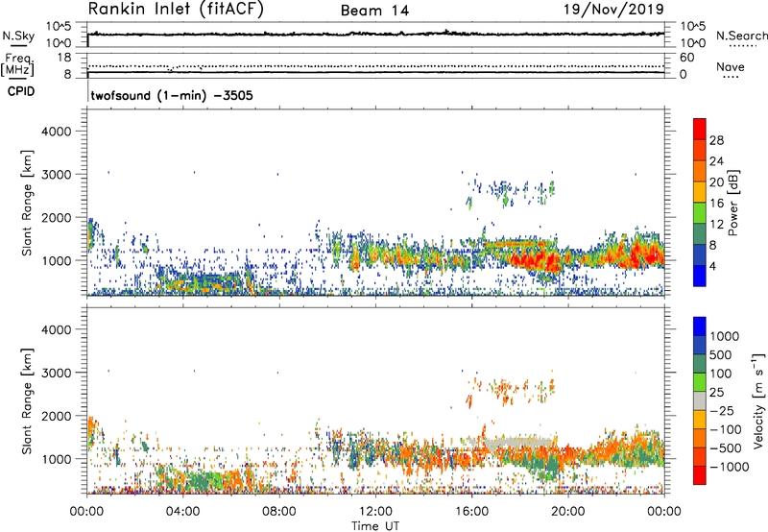Click the '-100' tick on the Velocity colorbar

coord(725,429)
